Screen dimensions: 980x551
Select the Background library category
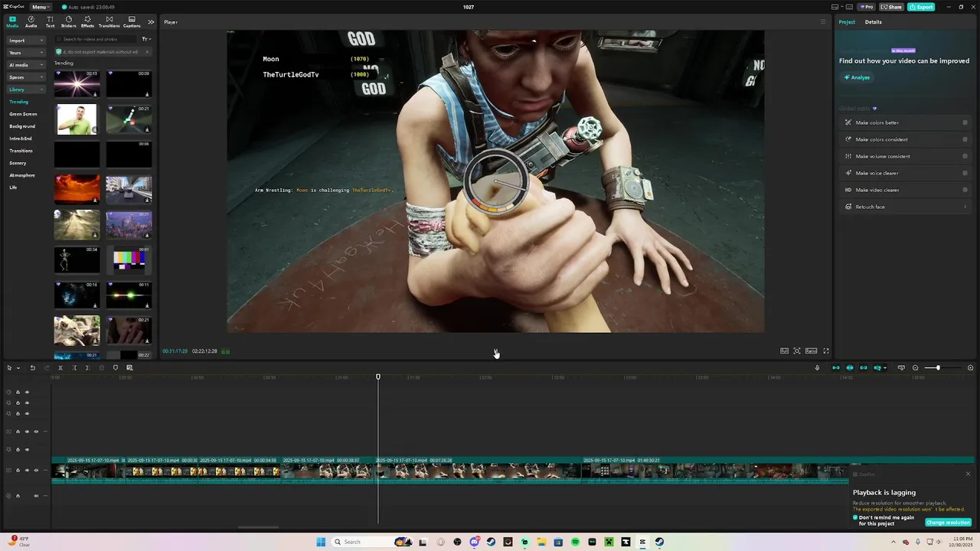click(x=22, y=126)
